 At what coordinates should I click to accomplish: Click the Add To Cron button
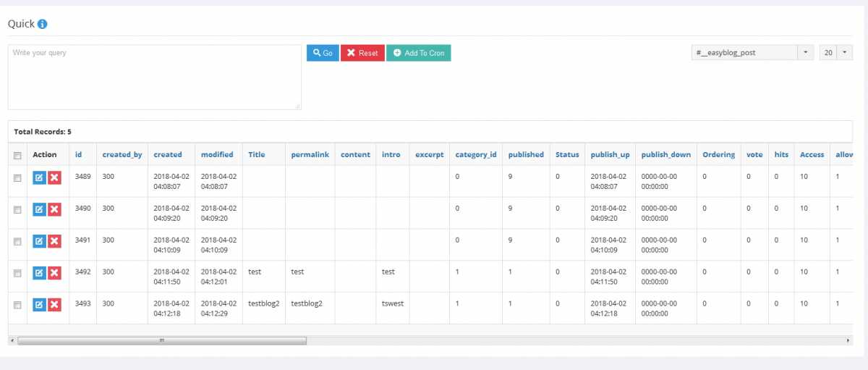tap(418, 53)
